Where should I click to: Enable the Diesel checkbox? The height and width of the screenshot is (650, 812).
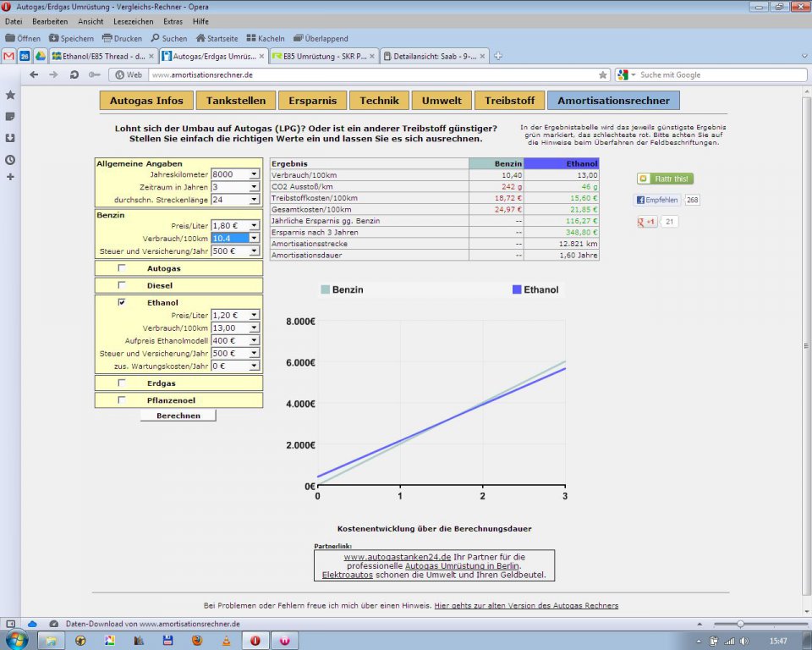pyautogui.click(x=122, y=285)
